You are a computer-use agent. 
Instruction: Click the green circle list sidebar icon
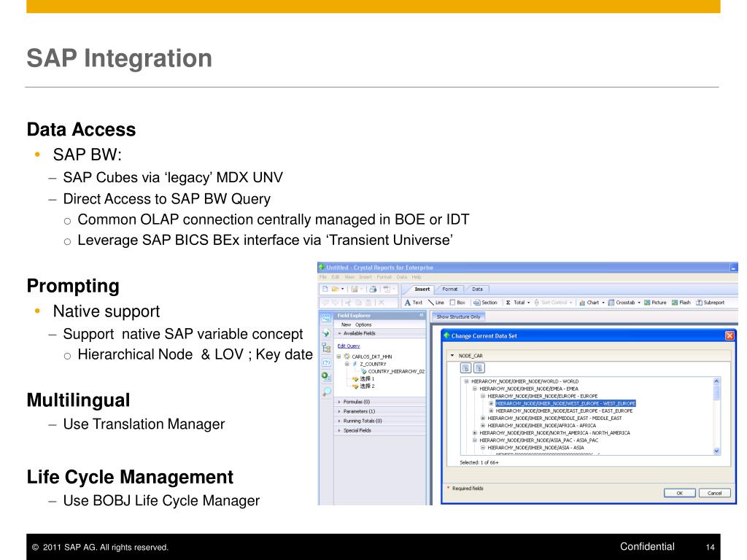click(326, 377)
